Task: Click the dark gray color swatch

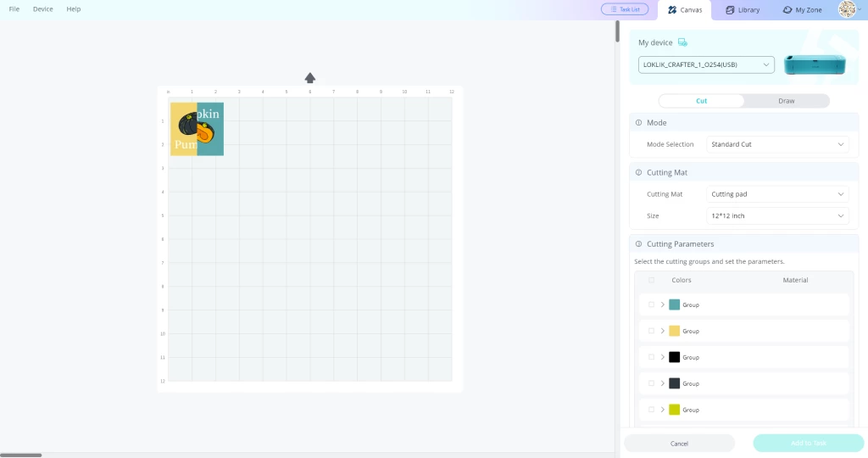Action: 674,383
